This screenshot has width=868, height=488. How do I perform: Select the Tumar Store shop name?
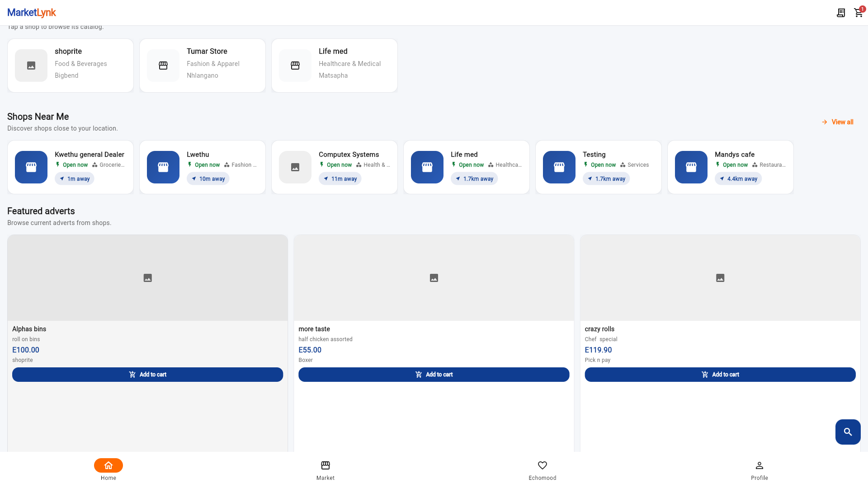tap(207, 52)
